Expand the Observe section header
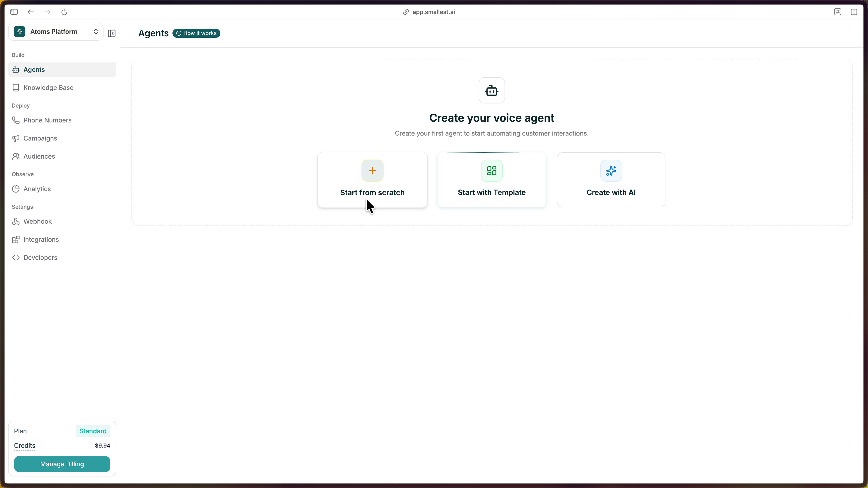Image resolution: width=868 pixels, height=488 pixels. click(x=23, y=174)
